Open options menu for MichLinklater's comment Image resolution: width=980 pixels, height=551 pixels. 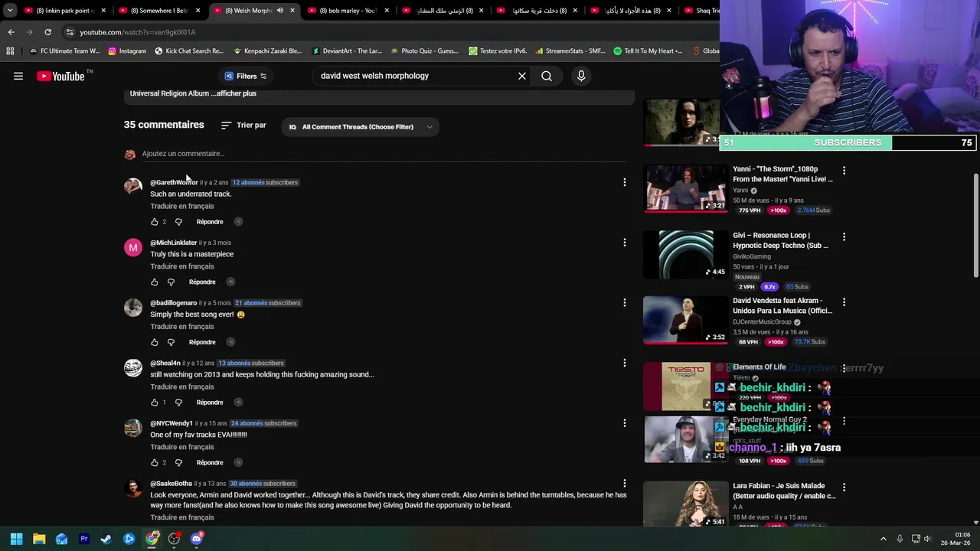624,243
